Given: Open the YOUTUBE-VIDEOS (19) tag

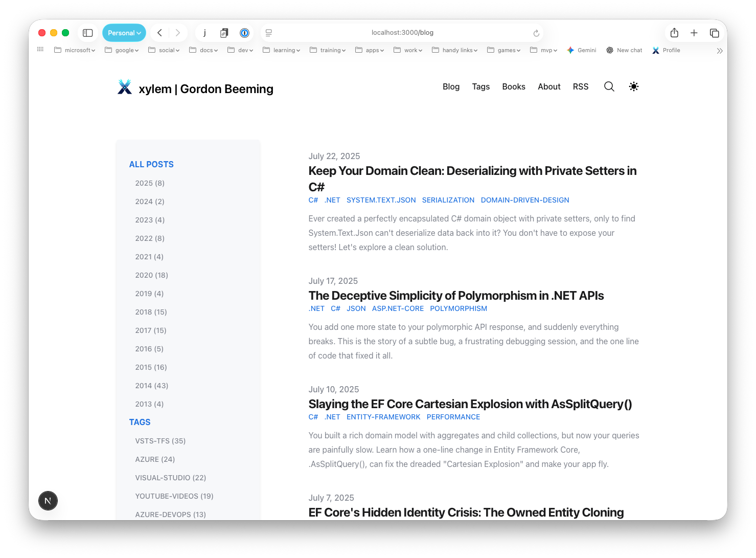Looking at the screenshot, I should [174, 496].
